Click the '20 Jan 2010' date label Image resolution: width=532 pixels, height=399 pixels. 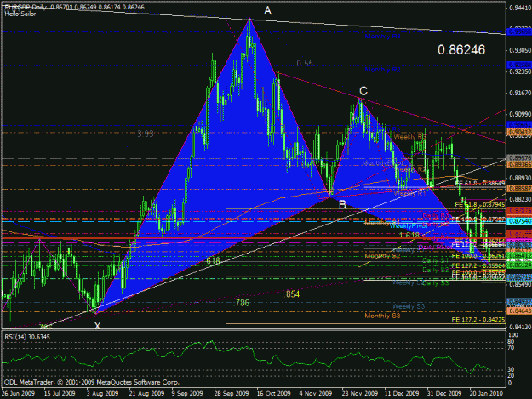tap(486, 393)
